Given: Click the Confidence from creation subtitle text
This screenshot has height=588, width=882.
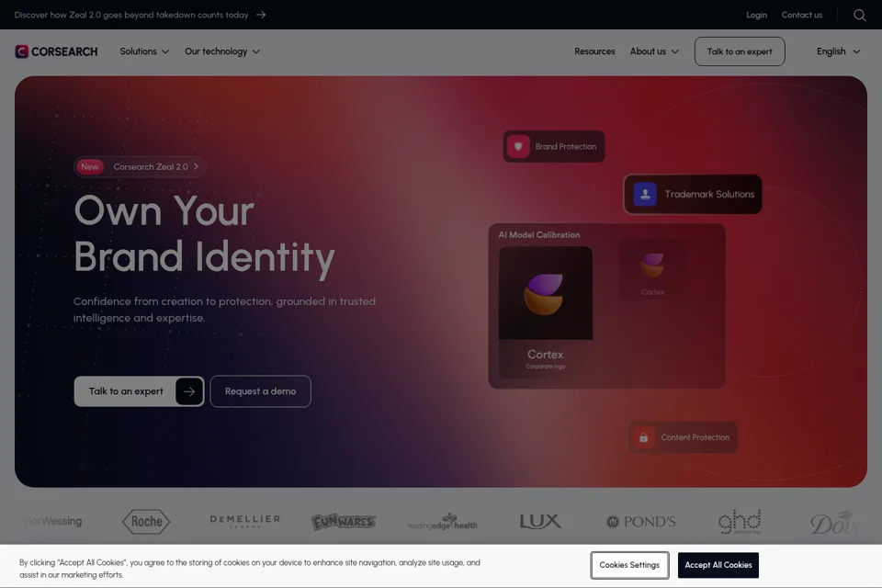Looking at the screenshot, I should 224,310.
